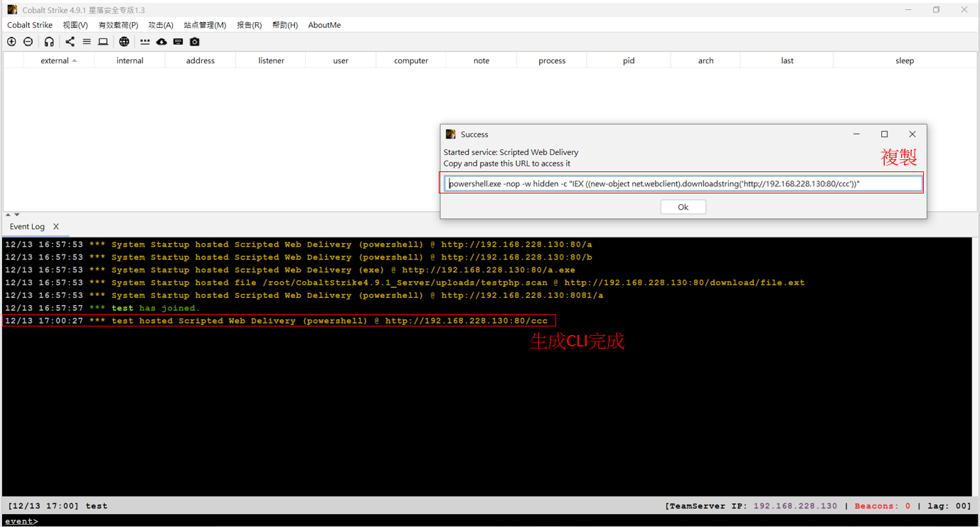The height and width of the screenshot is (527, 980).
Task: Open the 帮助(H) menu
Action: (x=285, y=25)
